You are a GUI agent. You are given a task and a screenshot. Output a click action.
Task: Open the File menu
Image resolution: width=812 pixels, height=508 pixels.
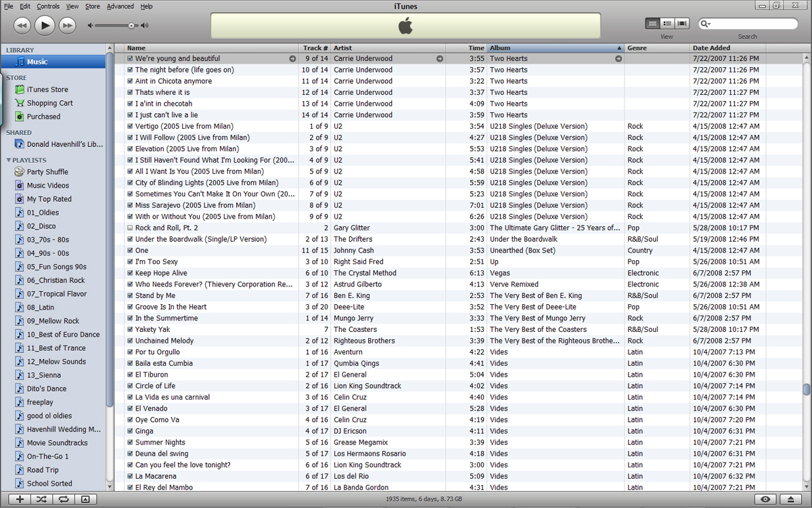[8, 6]
